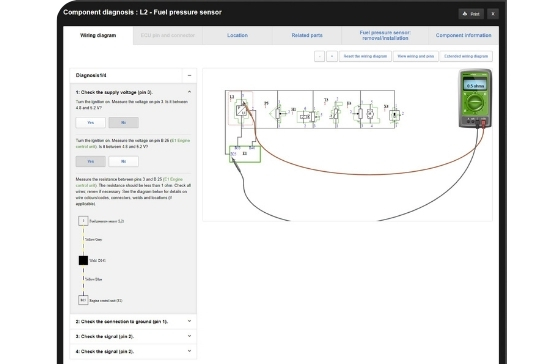This screenshot has width=544, height=364.
Task: Collapse step 1 Check the supply voltage
Action: pos(189,92)
